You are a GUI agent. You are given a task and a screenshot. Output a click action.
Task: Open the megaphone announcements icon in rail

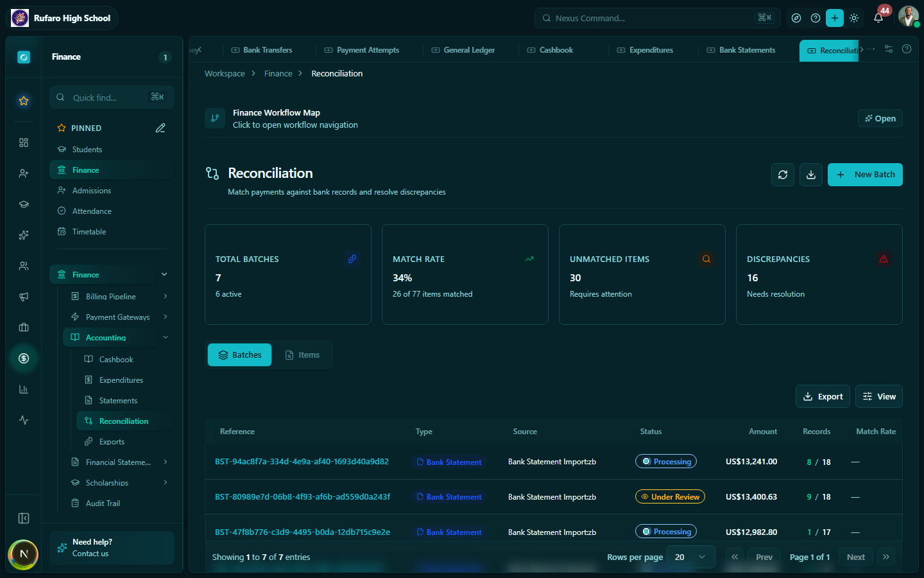(24, 297)
